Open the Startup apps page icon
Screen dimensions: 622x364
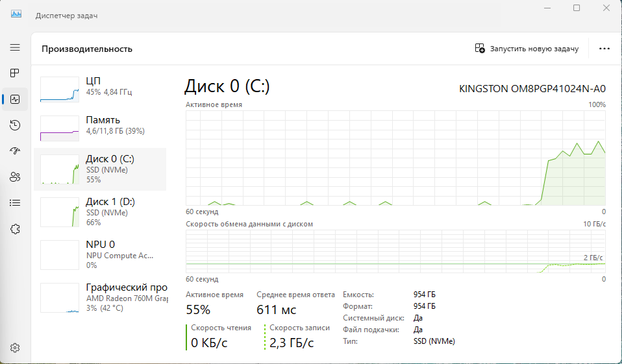[15, 151]
